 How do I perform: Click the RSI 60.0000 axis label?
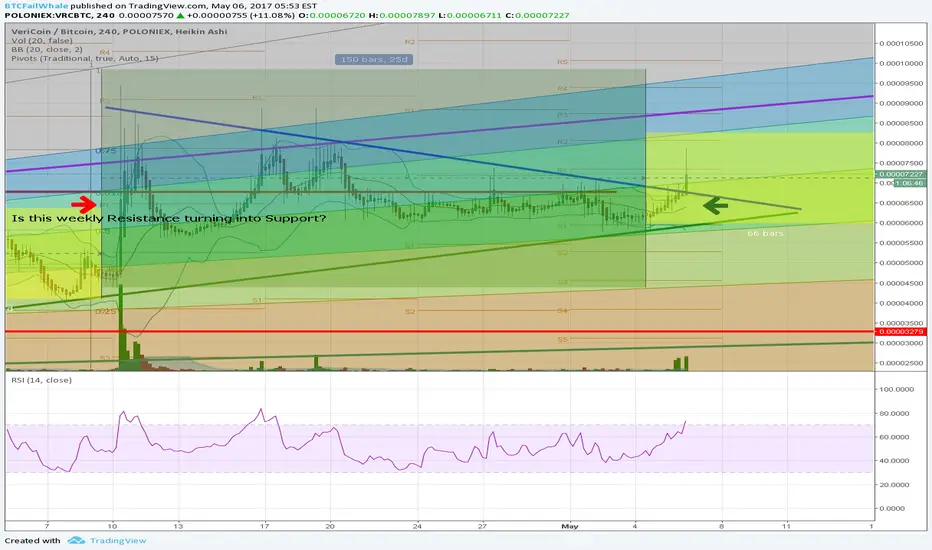tap(896, 437)
